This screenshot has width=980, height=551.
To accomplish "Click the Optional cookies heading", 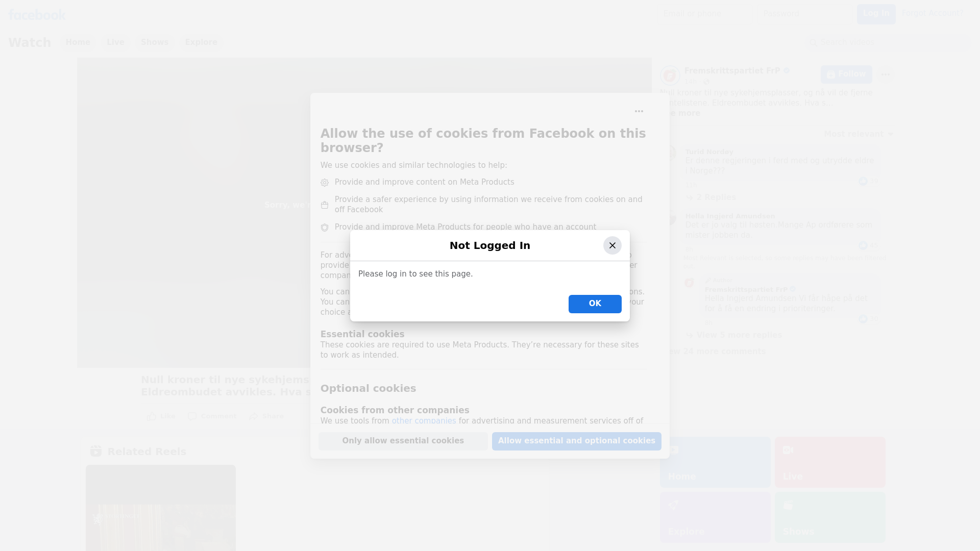I will point(368,388).
